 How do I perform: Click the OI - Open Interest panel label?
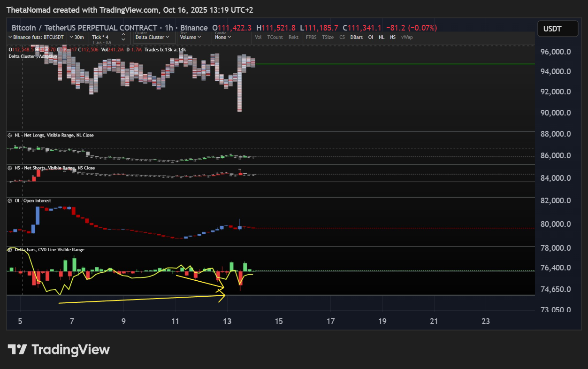(x=33, y=201)
